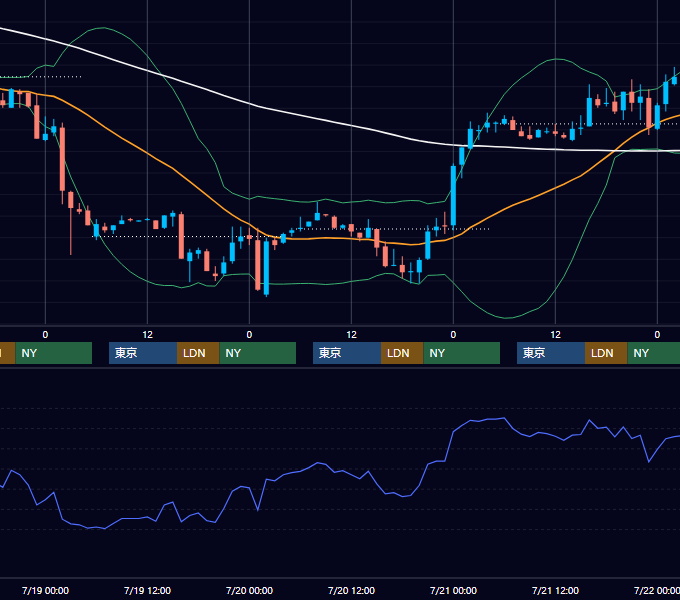Click the tall blue candle at 7/21 00:00
680x600 pixels.
[x=453, y=196]
